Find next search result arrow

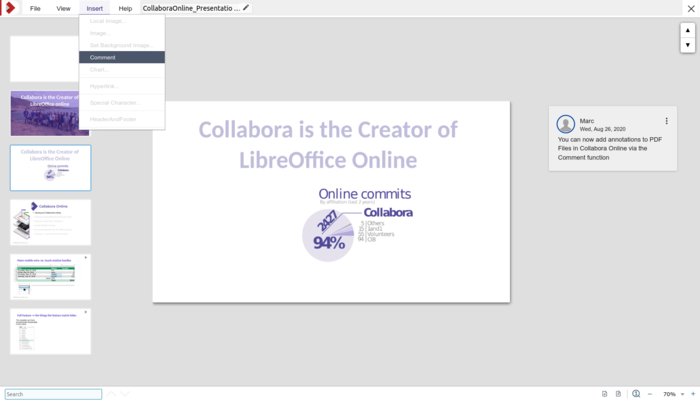click(125, 394)
